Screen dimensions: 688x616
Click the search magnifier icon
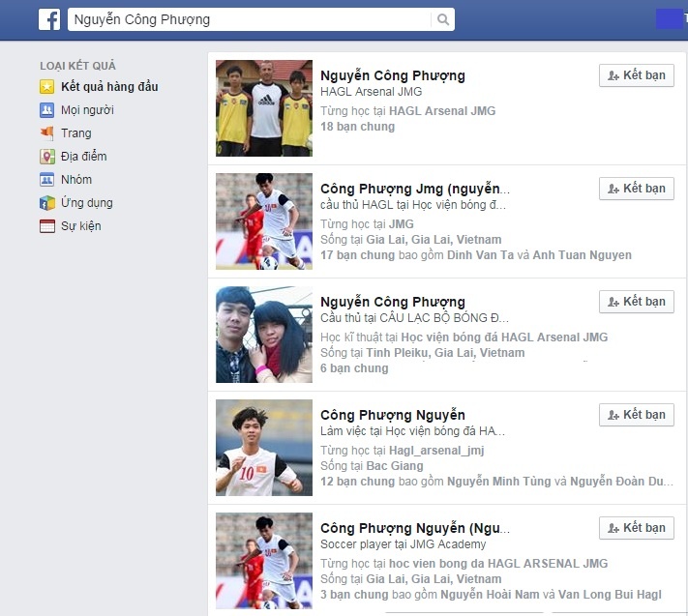[x=443, y=19]
